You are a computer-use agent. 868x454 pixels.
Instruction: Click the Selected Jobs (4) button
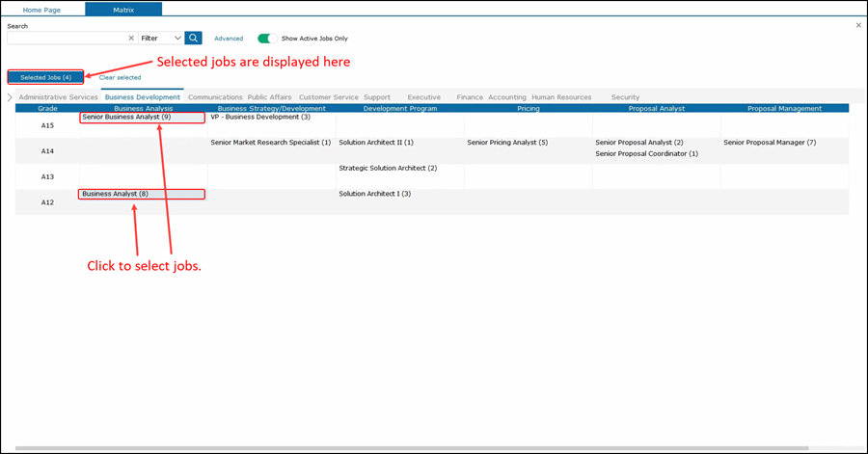click(x=46, y=77)
